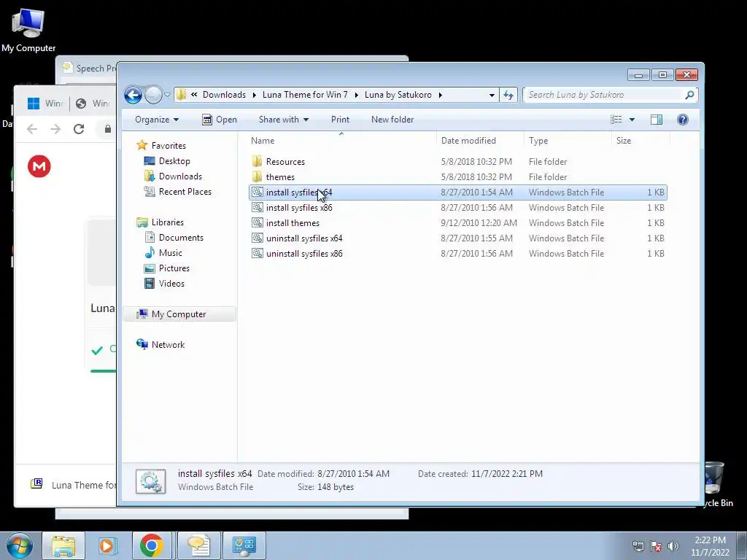Open Videos library
747x560 pixels.
(x=171, y=284)
